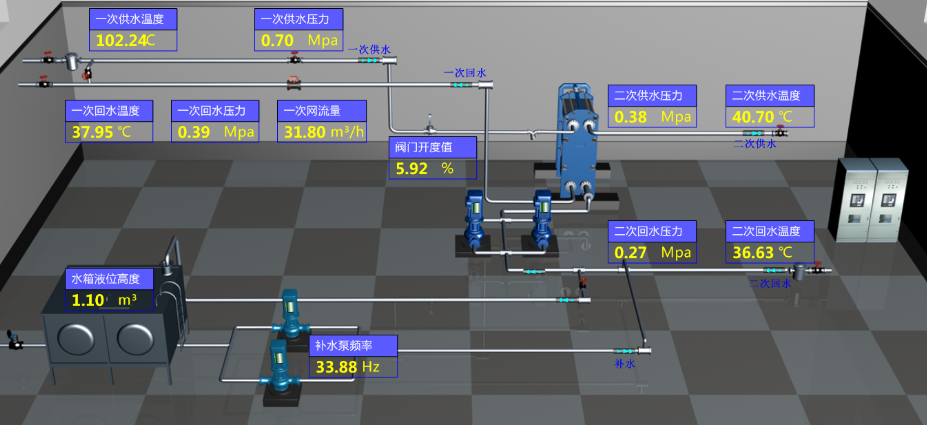Screen dimensions: 927x425
Task: Click the 补水 pipe label
Action: (624, 364)
